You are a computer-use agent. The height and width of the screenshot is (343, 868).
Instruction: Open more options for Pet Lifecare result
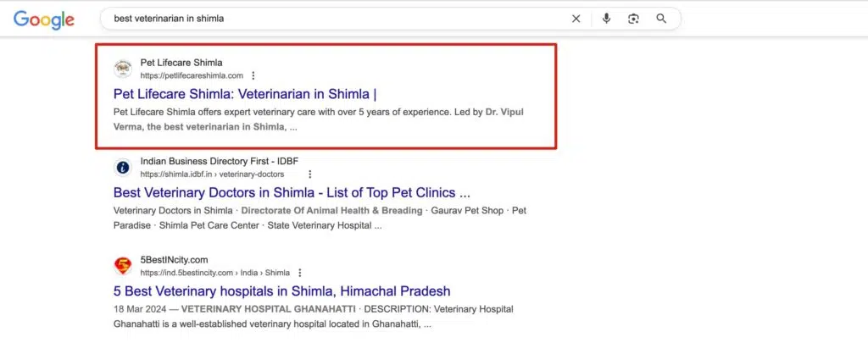(253, 75)
